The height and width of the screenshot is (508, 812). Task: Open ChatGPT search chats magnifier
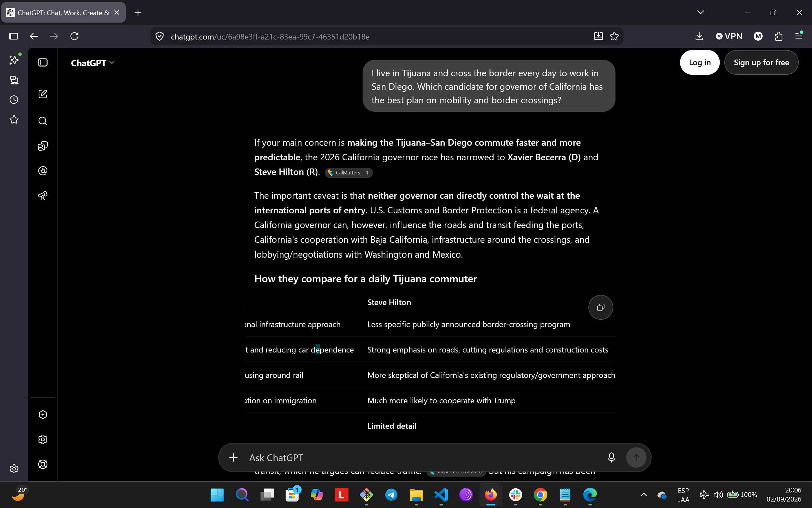[x=43, y=121]
